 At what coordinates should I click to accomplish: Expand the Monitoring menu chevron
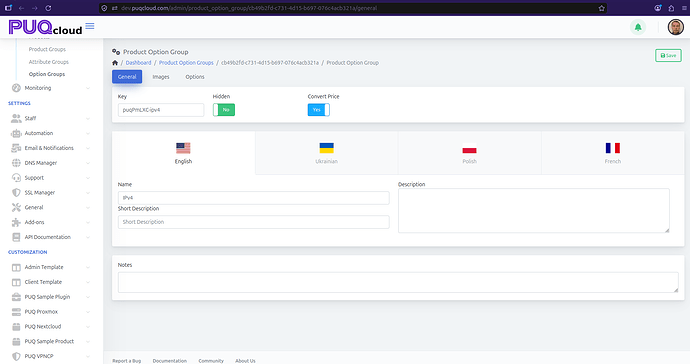88,88
